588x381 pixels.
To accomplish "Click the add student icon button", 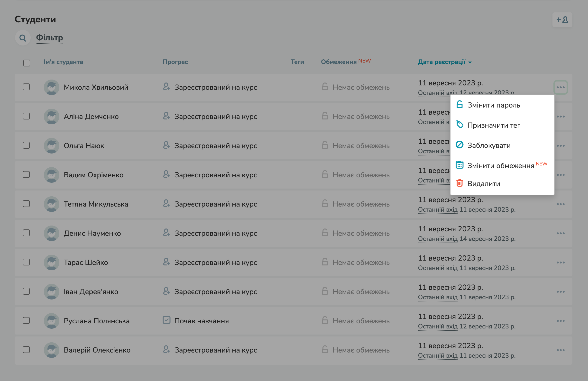I will 562,20.
